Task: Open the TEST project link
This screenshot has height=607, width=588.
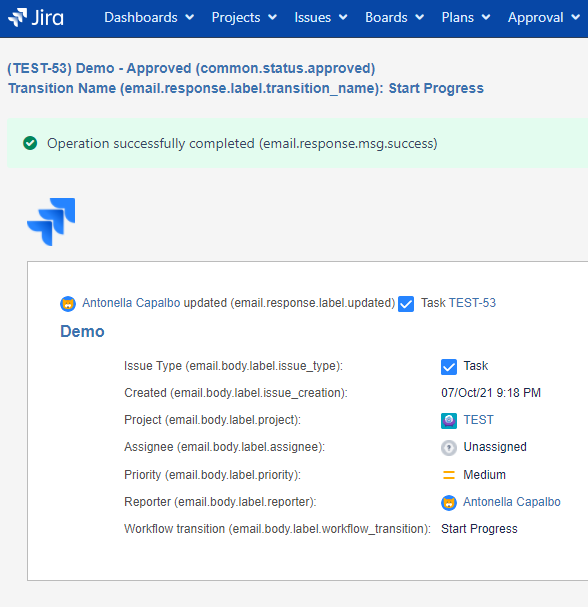Action: coord(478,420)
